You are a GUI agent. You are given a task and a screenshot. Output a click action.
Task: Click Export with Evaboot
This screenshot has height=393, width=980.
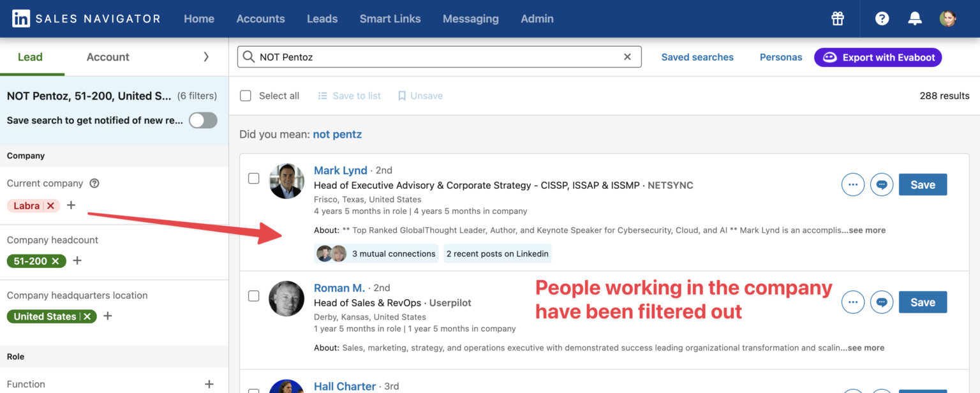coord(878,57)
